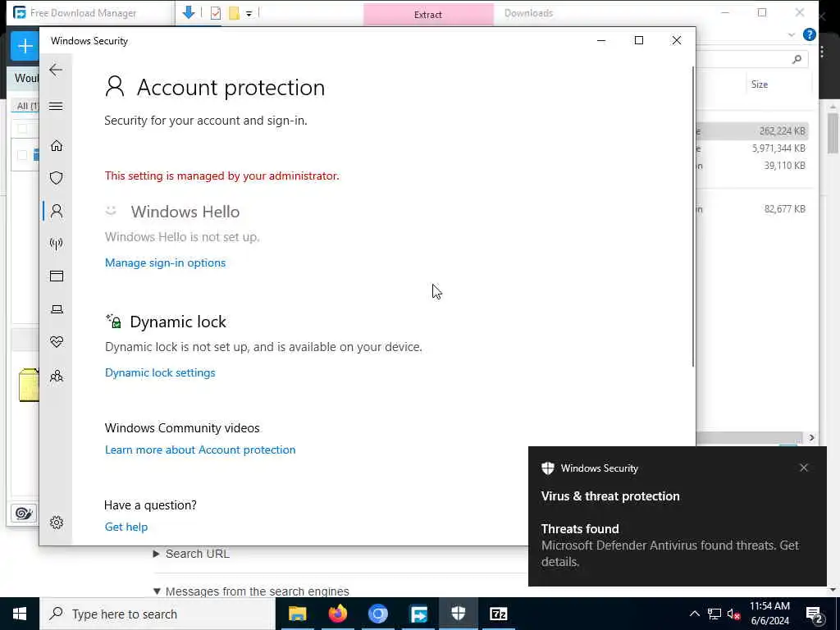
Task: Select the All tab in Free Download Manager
Action: [27, 106]
